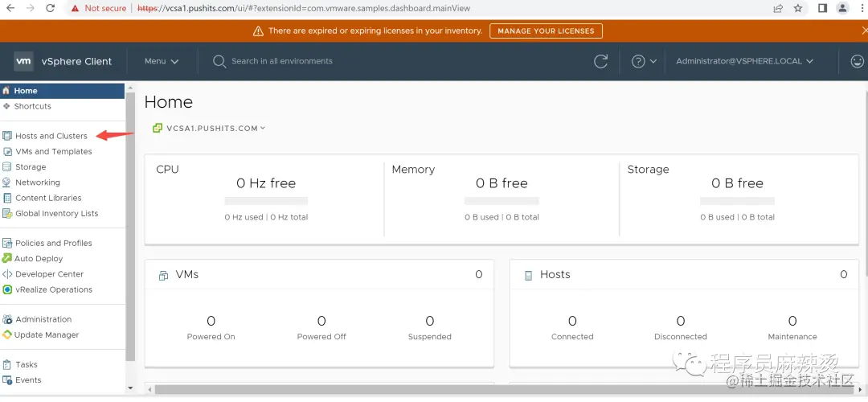Click the Hosts and Clusters icon
Image resolution: width=868 pixels, height=402 pixels.
point(6,136)
